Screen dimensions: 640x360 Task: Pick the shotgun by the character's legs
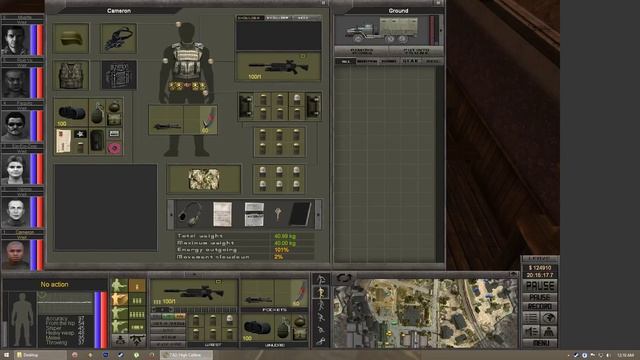(166, 120)
